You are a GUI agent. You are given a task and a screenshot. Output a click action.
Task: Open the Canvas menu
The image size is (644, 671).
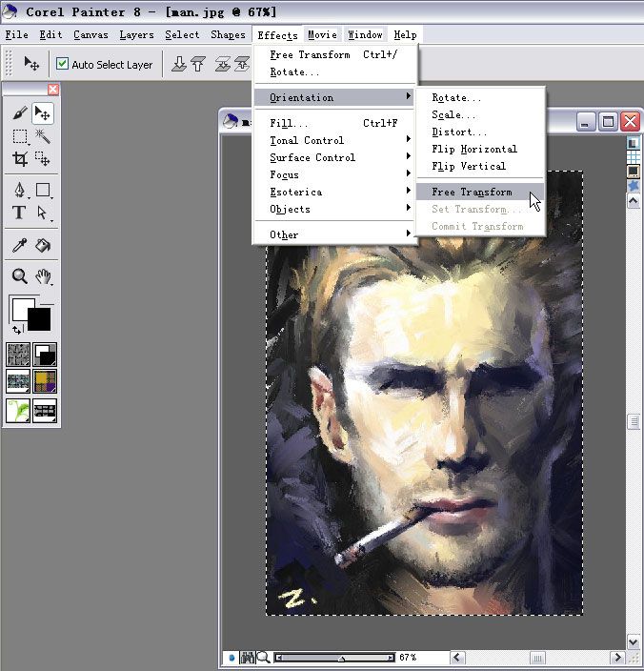[91, 34]
